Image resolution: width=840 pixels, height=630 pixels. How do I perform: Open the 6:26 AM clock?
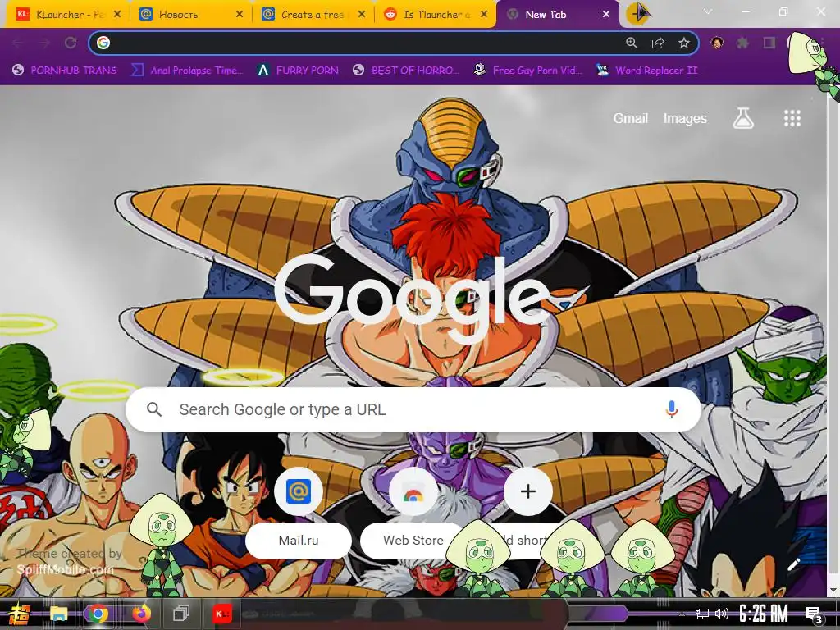764,614
